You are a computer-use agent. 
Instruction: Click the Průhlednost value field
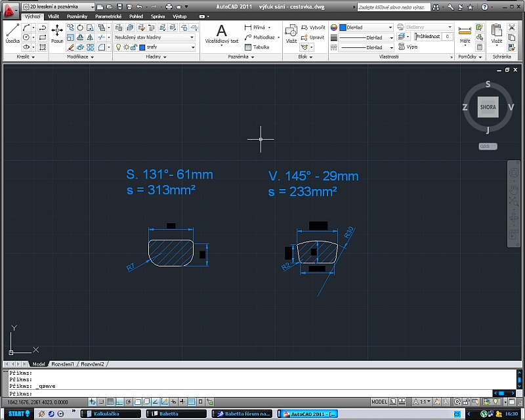point(448,36)
